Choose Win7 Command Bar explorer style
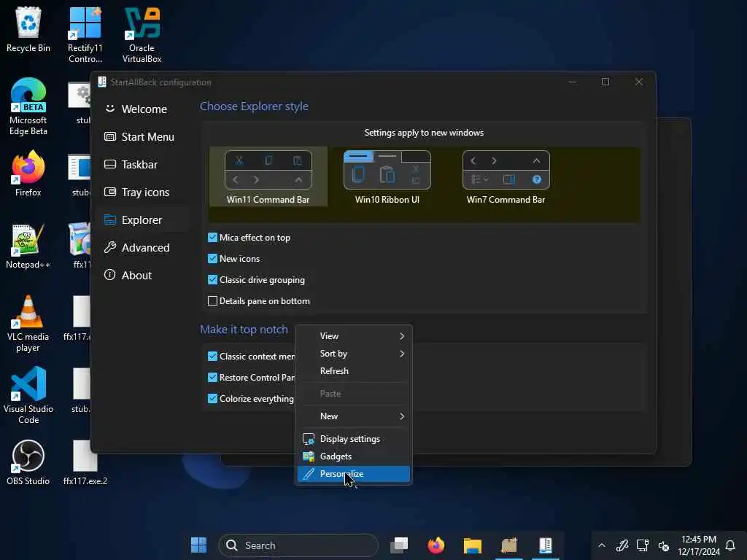This screenshot has height=560, width=747. (506, 176)
